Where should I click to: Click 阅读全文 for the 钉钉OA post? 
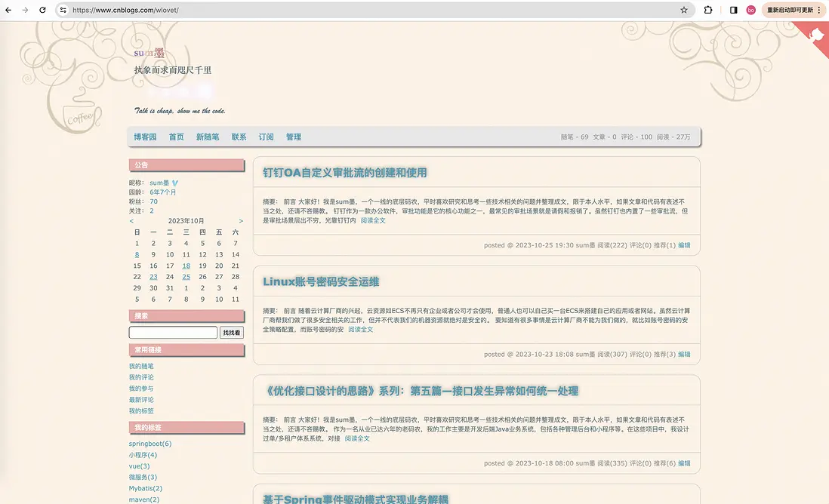tap(373, 220)
